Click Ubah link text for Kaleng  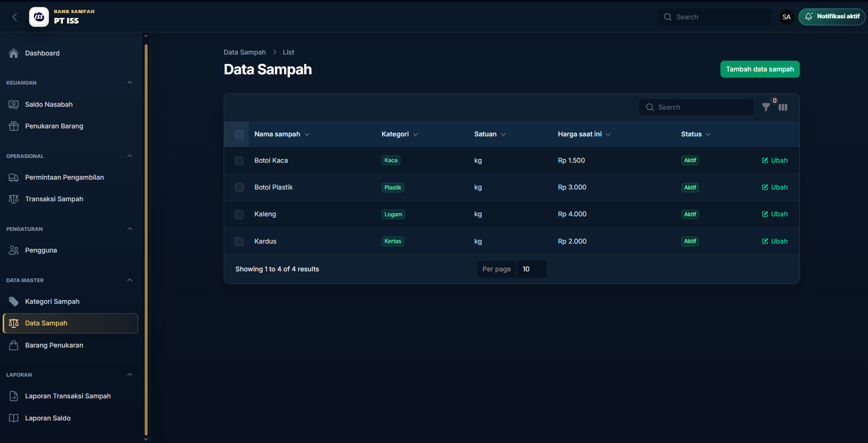(x=779, y=214)
